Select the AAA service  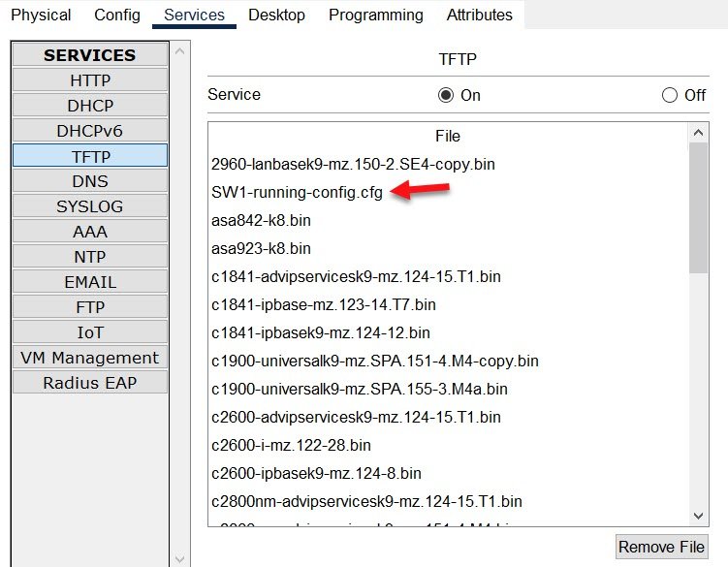click(90, 232)
